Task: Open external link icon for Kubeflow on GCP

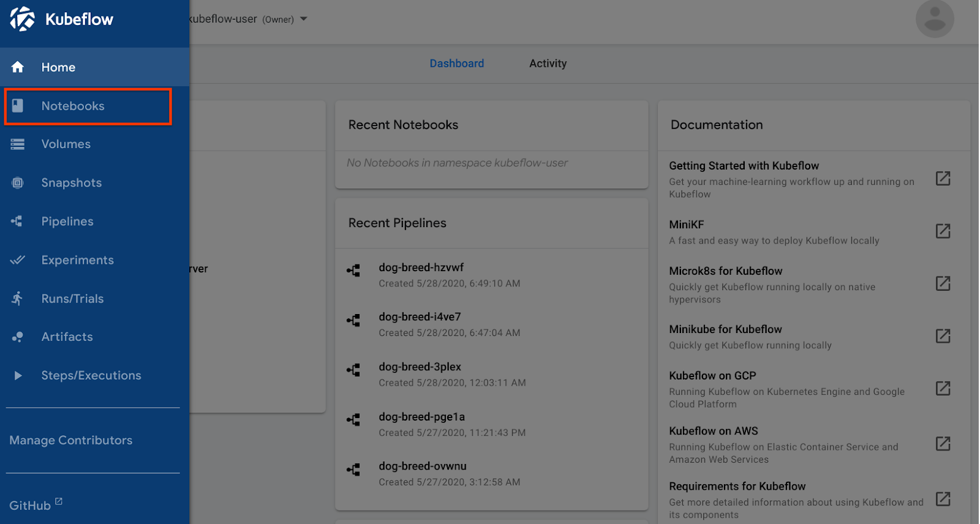Action: [x=943, y=388]
